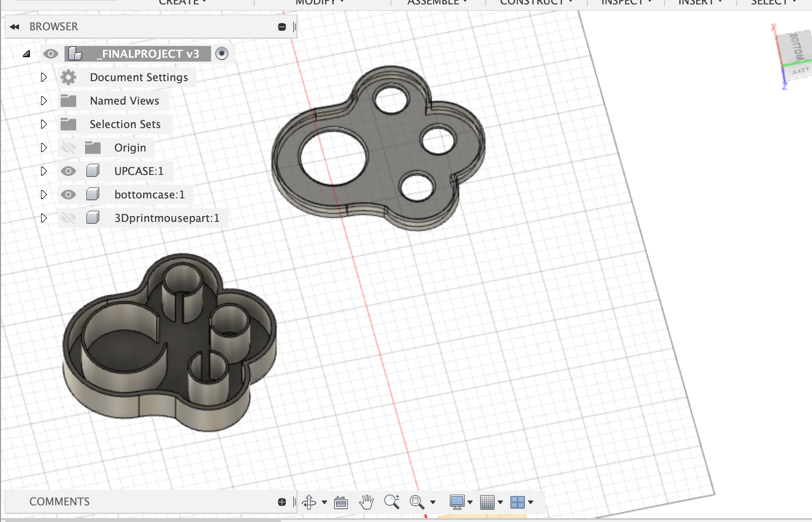Select the bottomcase:1 component label
The height and width of the screenshot is (522, 812).
pyautogui.click(x=150, y=195)
